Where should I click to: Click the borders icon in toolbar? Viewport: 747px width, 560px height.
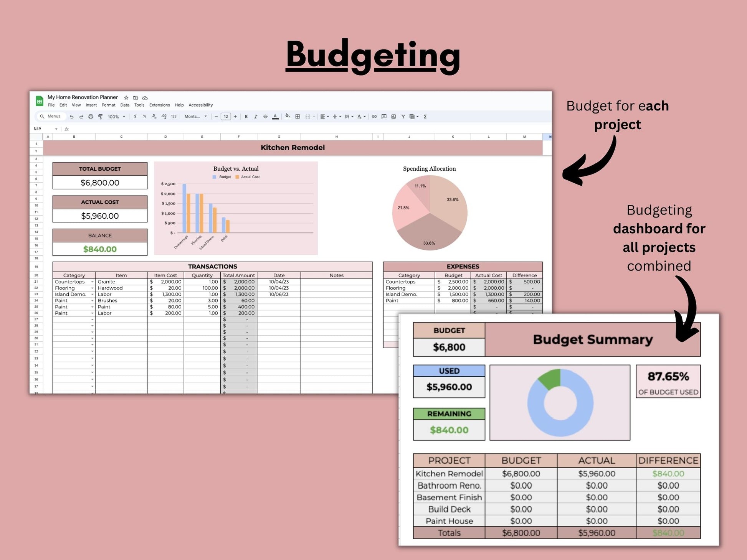[x=297, y=117]
